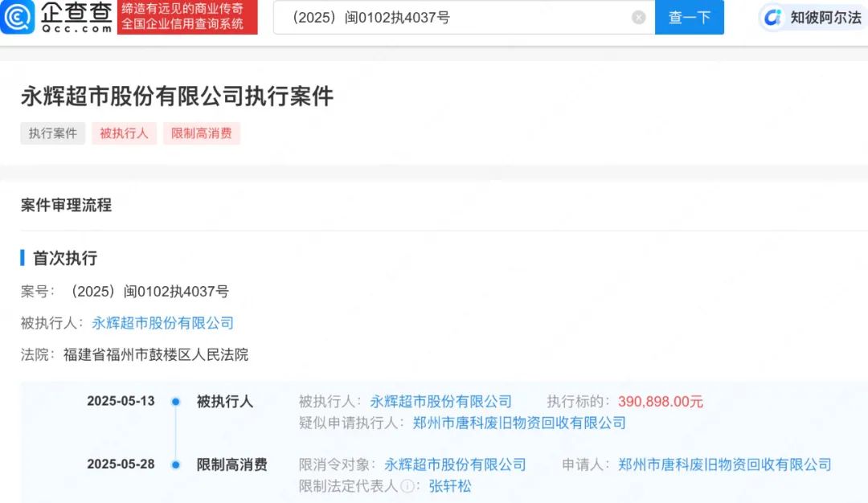The width and height of the screenshot is (868, 503).
Task: Open 永辉超市 link in 2025-05-13 row
Action: tap(440, 401)
